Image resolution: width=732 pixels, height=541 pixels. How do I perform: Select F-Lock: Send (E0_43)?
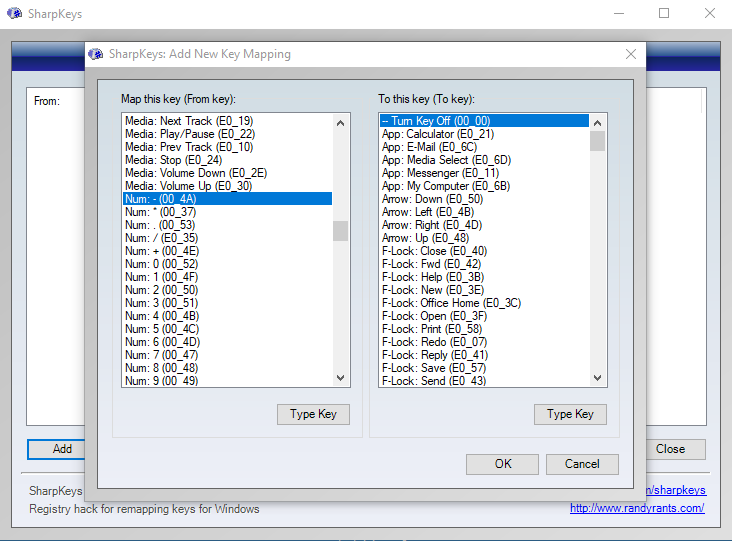click(485, 380)
